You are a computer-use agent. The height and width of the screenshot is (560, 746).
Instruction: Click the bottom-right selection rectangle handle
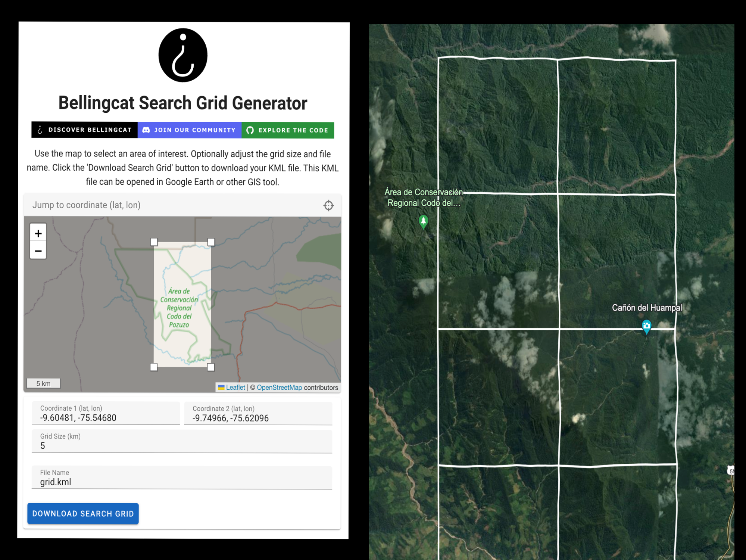point(211,367)
